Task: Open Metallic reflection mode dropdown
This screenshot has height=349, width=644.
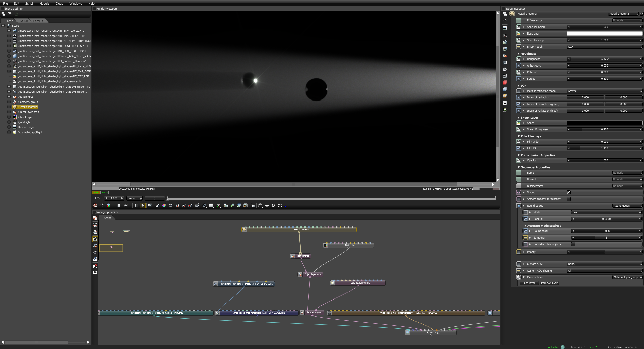Action: pyautogui.click(x=604, y=91)
